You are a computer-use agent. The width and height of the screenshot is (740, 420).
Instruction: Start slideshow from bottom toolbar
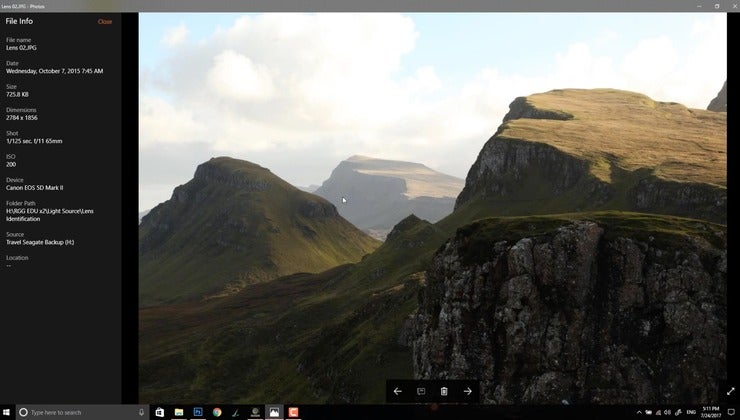421,391
